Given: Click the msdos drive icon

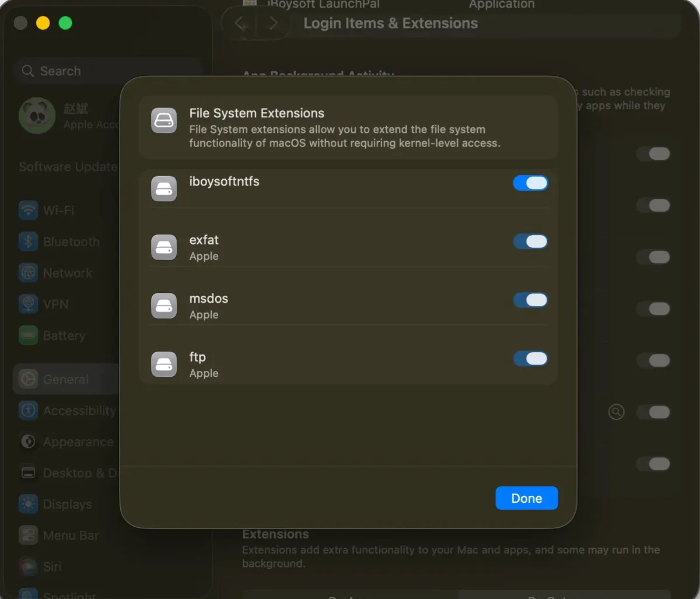Looking at the screenshot, I should 164,306.
